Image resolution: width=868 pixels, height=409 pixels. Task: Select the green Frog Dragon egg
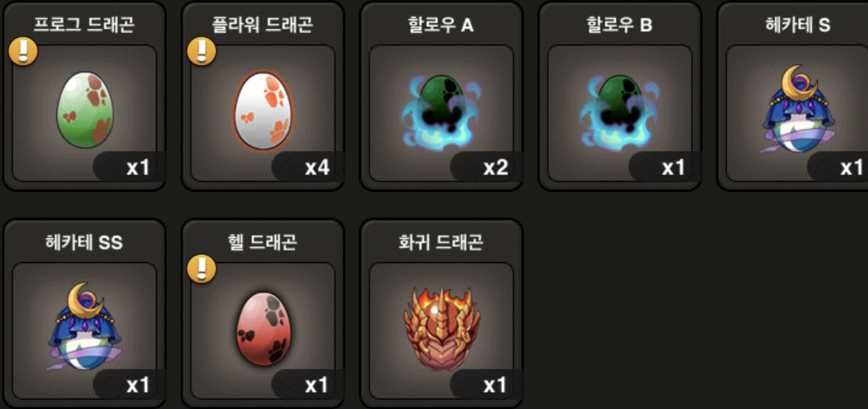click(85, 110)
